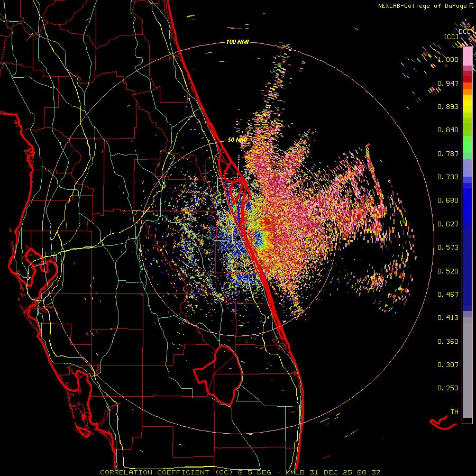Click the 1.000 color scale value
This screenshot has height=476, width=476.
(448, 59)
